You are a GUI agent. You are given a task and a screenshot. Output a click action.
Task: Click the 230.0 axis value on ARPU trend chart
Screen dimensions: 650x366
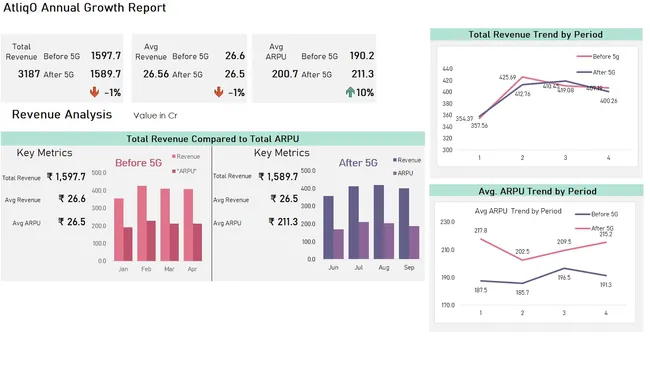pyautogui.click(x=448, y=222)
